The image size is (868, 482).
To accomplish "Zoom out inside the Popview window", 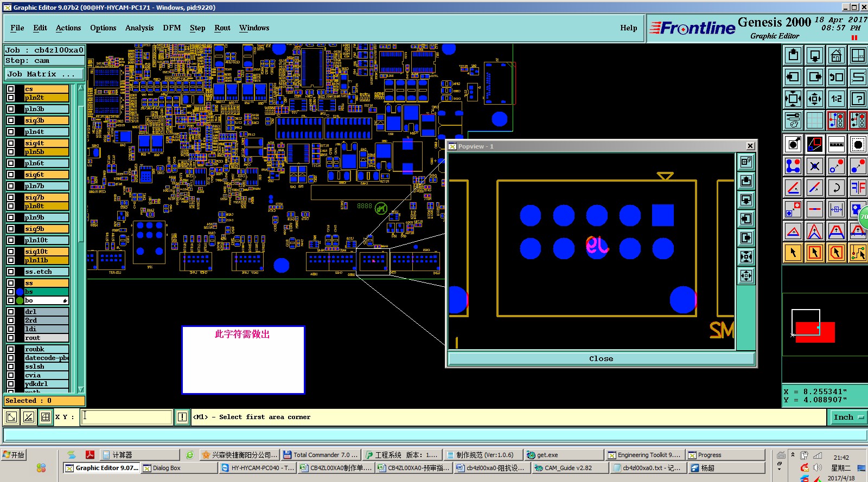I will [746, 275].
